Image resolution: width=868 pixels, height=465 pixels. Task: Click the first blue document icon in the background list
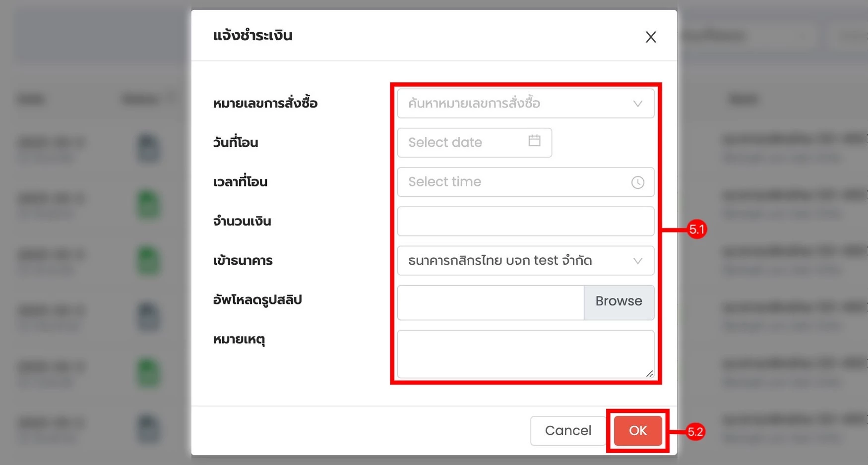point(148,148)
